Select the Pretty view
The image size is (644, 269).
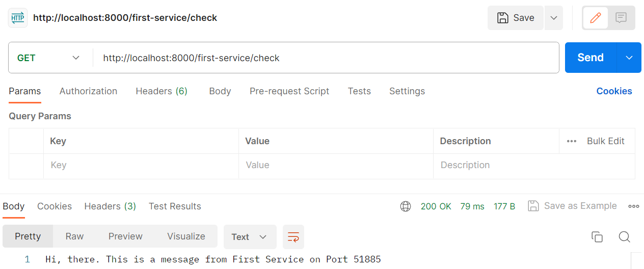[28, 236]
